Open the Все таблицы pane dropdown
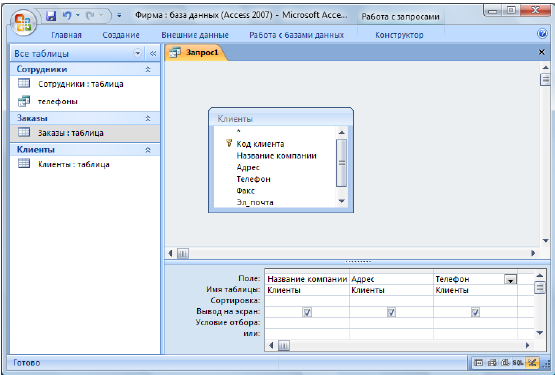 pos(137,53)
